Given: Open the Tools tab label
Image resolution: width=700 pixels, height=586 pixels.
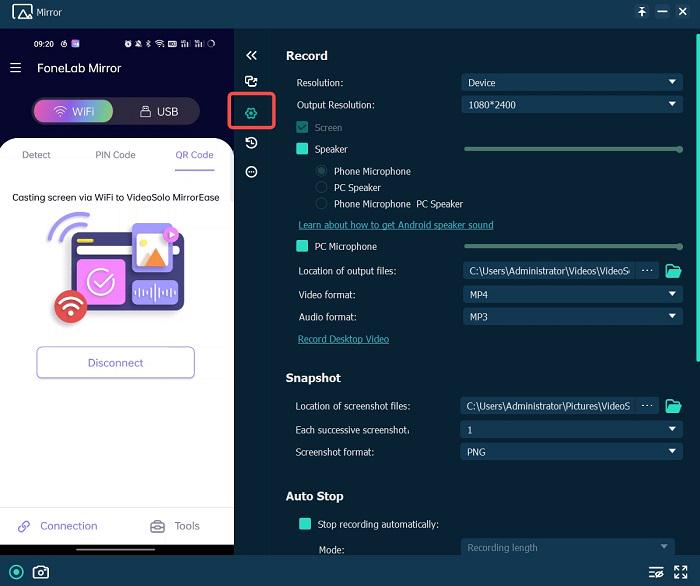Looking at the screenshot, I should [x=187, y=526].
